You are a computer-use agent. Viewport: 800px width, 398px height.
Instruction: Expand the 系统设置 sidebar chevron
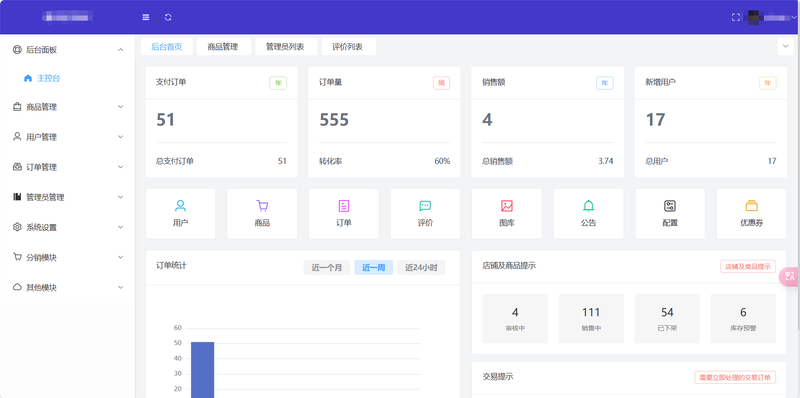tap(120, 227)
